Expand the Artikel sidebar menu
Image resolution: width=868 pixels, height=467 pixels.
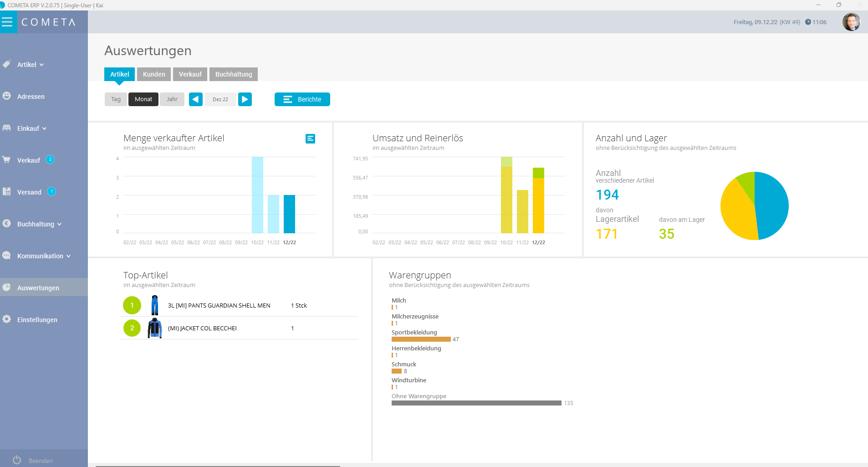tap(30, 65)
